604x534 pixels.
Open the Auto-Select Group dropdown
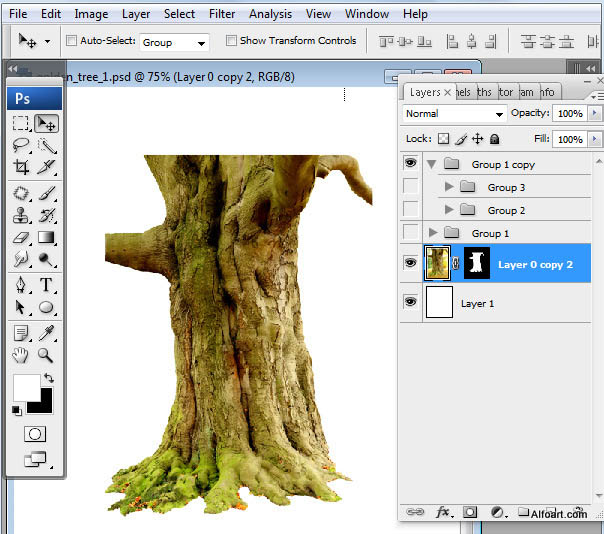[174, 42]
